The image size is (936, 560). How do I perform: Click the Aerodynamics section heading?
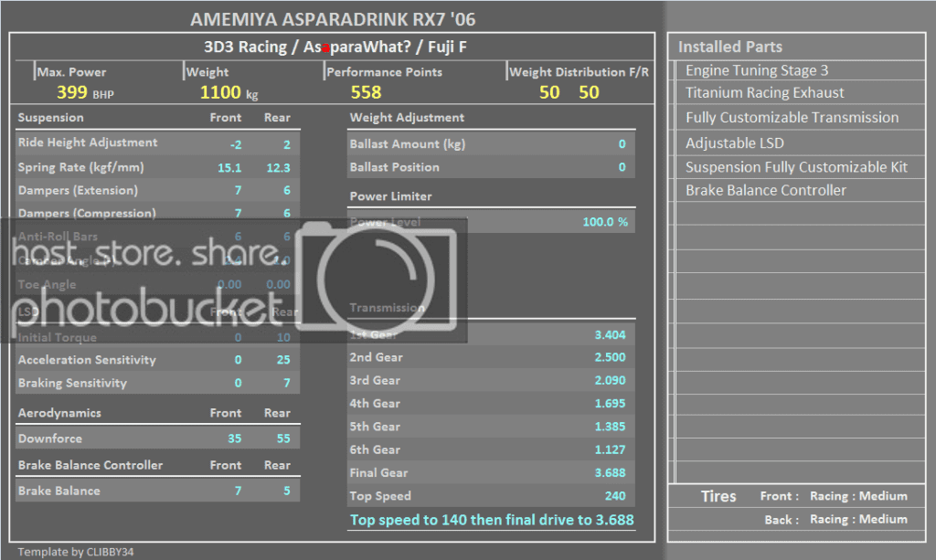[x=59, y=413]
